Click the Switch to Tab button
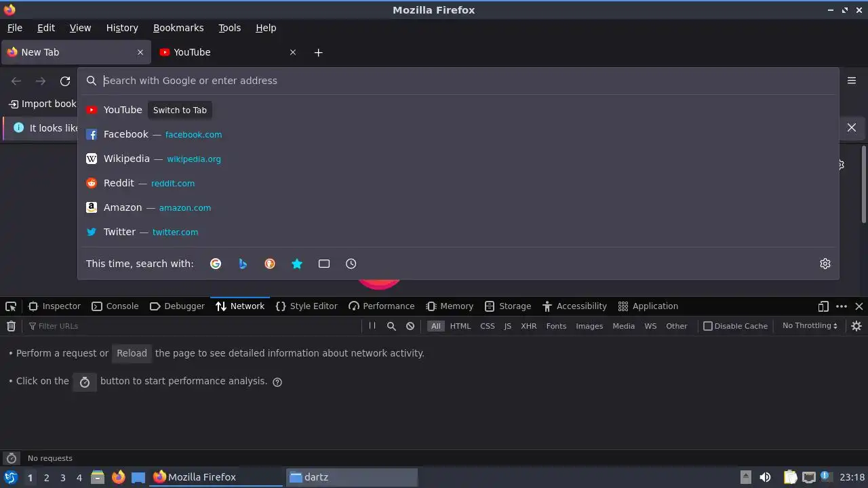 tap(180, 110)
